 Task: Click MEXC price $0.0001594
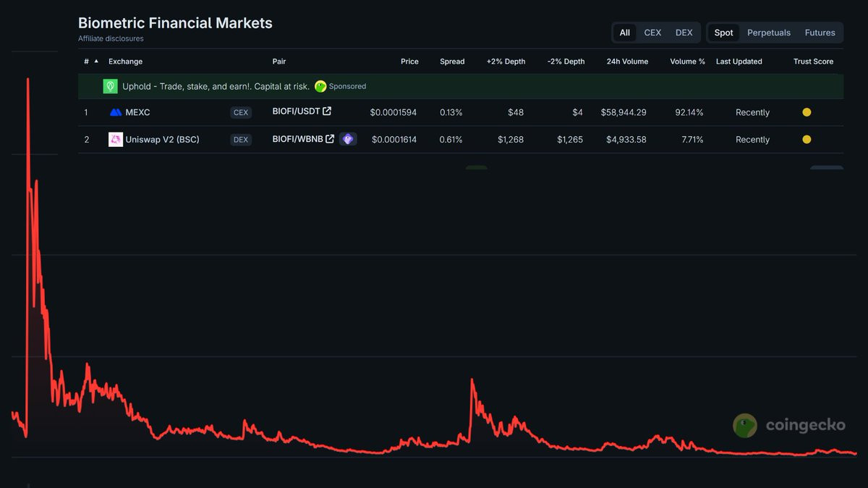393,112
